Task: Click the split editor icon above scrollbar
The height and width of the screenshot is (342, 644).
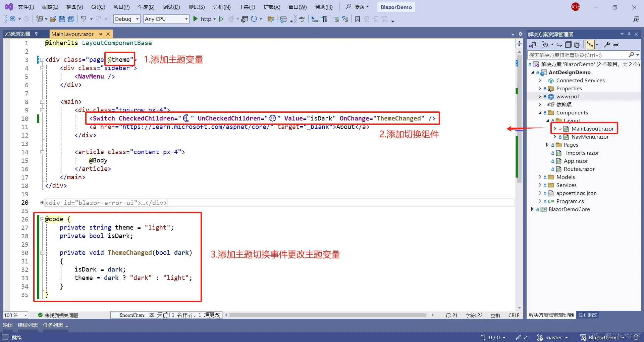Action: coord(519,44)
